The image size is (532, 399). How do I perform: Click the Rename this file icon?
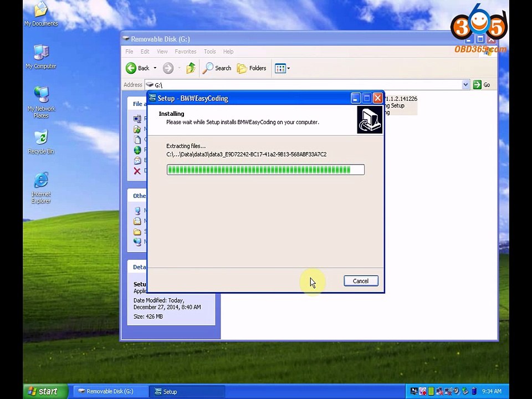pos(137,119)
